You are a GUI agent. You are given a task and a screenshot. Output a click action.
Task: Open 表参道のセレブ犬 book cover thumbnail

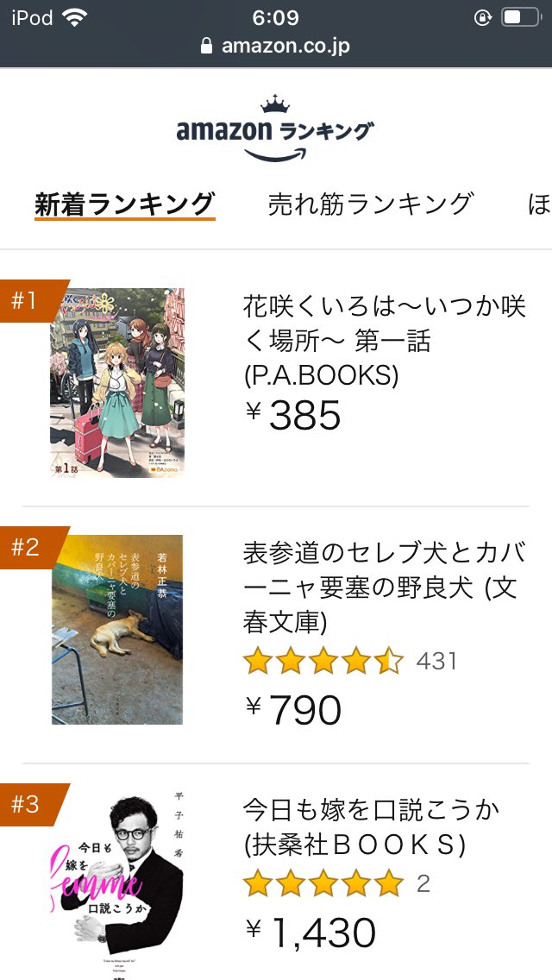point(117,630)
